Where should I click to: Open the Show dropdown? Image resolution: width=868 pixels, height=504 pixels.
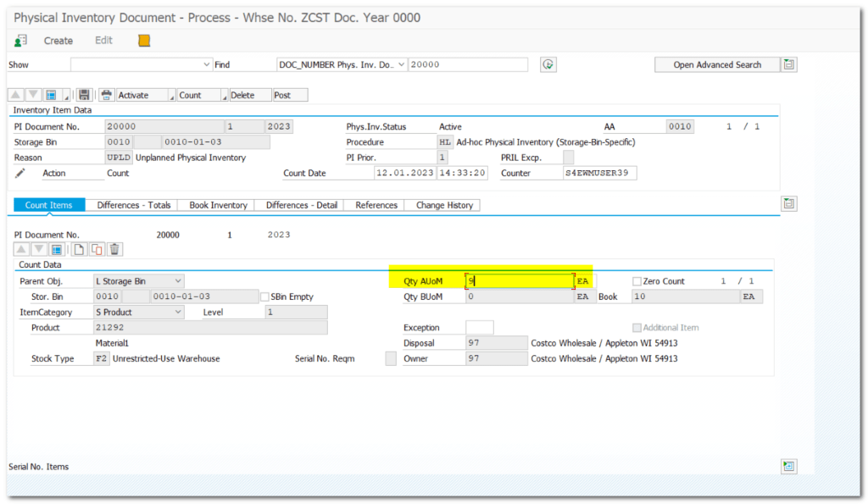click(x=207, y=64)
